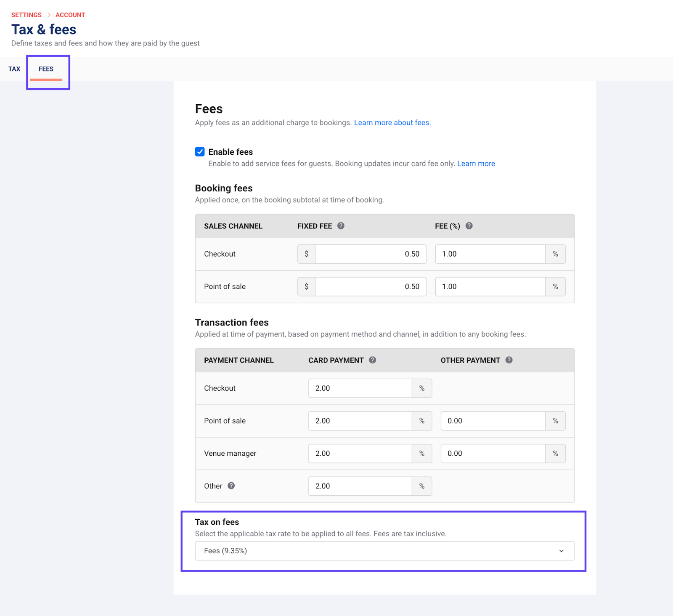Switch to the Tax tab
Image resolution: width=673 pixels, height=616 pixels.
pos(14,69)
